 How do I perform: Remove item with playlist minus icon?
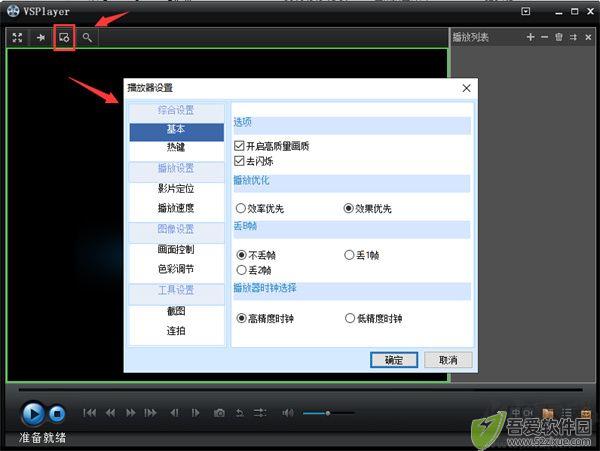point(545,37)
